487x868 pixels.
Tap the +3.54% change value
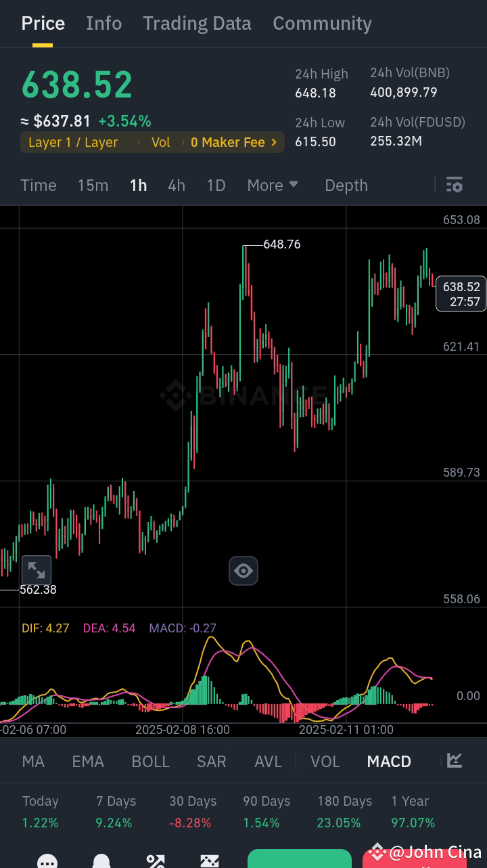(124, 121)
